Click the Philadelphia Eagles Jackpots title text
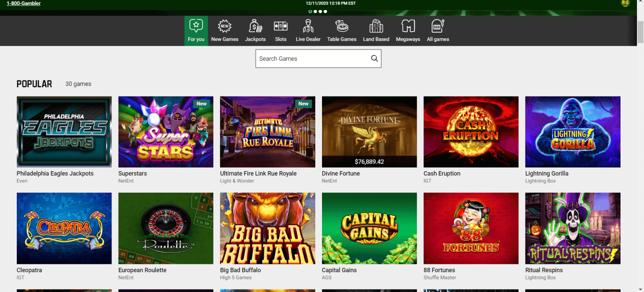The height and width of the screenshot is (292, 644). click(55, 173)
